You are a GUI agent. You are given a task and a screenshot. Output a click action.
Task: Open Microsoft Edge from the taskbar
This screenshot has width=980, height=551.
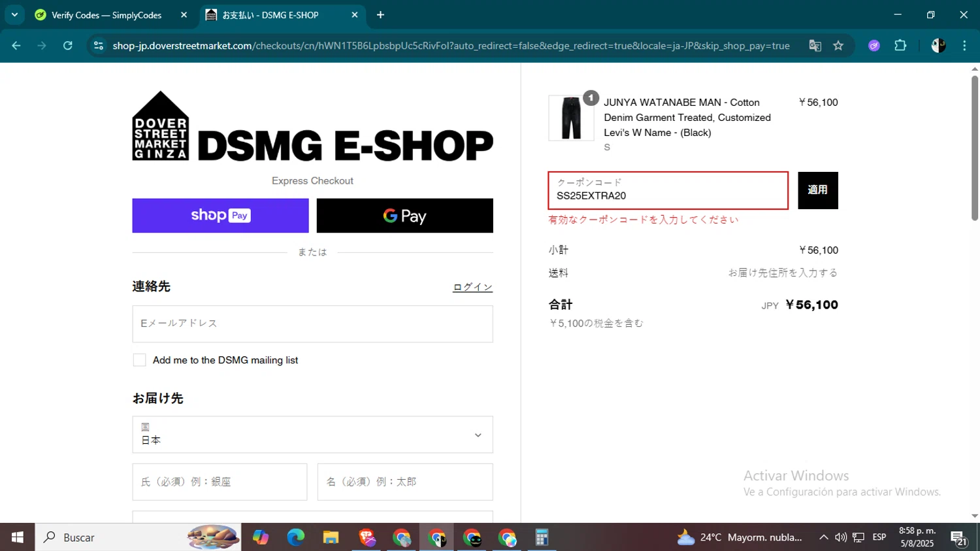(x=296, y=537)
